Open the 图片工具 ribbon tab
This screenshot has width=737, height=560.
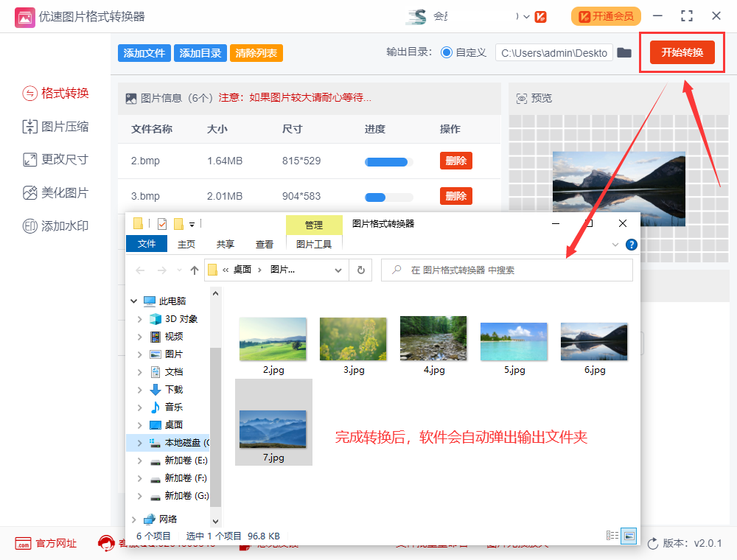pyautogui.click(x=314, y=245)
